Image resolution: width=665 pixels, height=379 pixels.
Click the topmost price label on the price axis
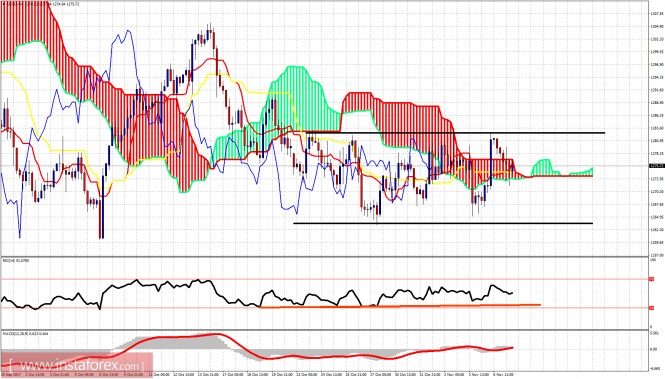point(657,14)
